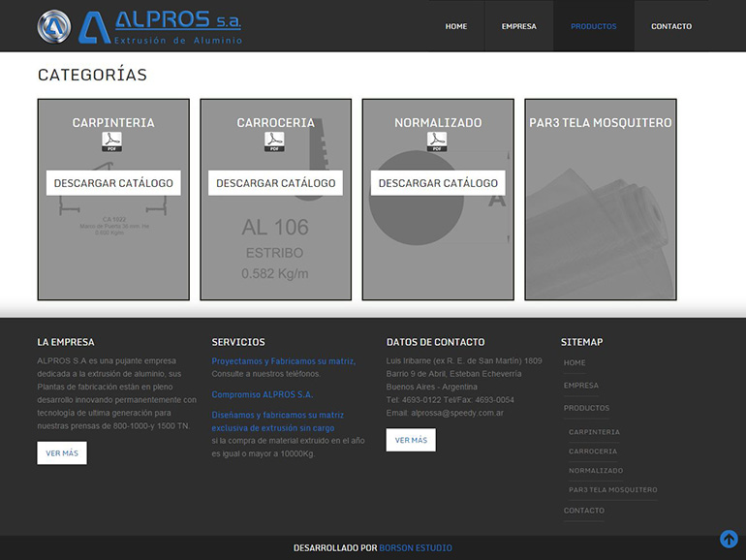746x560 pixels.
Task: Click CARPINTERIA in the sitemap
Action: [594, 432]
